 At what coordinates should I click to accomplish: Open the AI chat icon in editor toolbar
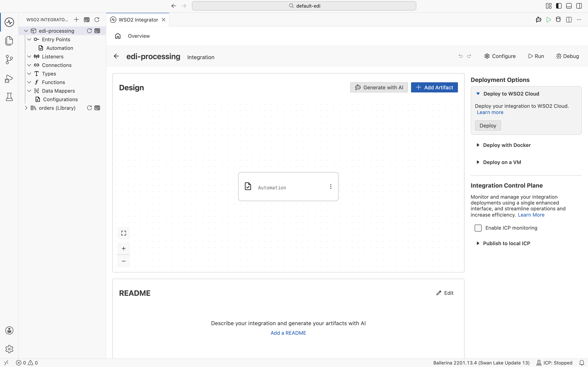click(x=539, y=20)
